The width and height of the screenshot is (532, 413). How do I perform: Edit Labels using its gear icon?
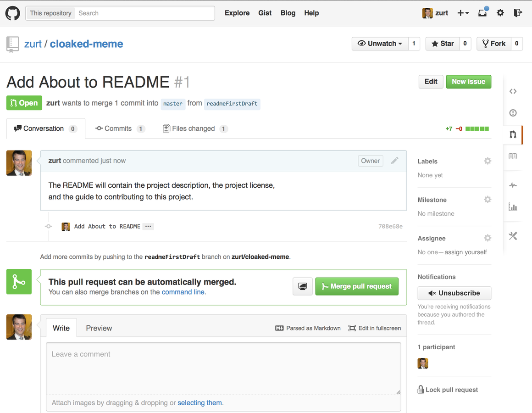(488, 161)
